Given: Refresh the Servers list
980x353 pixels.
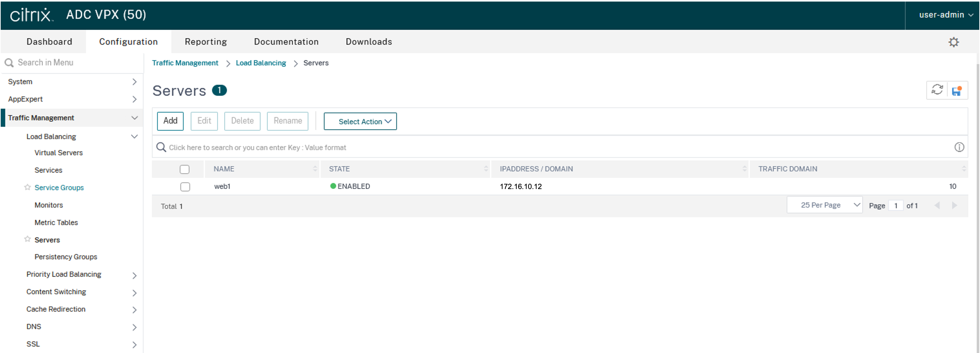Looking at the screenshot, I should [x=937, y=90].
